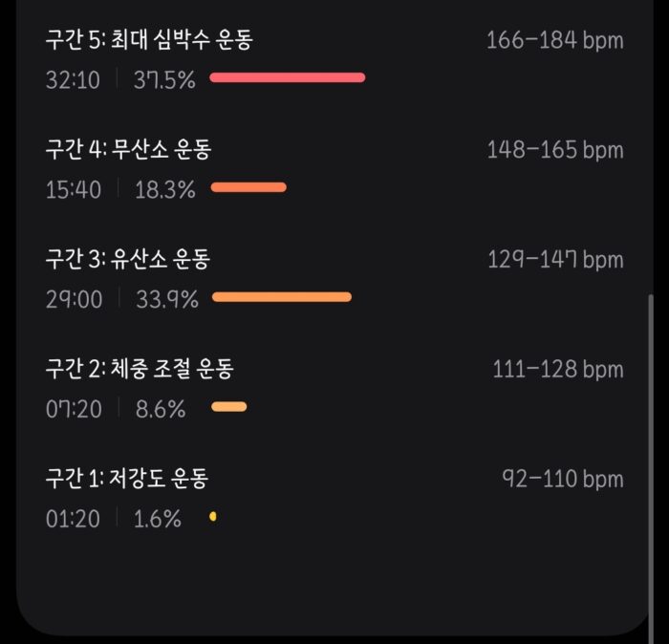669x644 pixels.
Task: Click the 8.6% percentage value
Action: (x=161, y=409)
